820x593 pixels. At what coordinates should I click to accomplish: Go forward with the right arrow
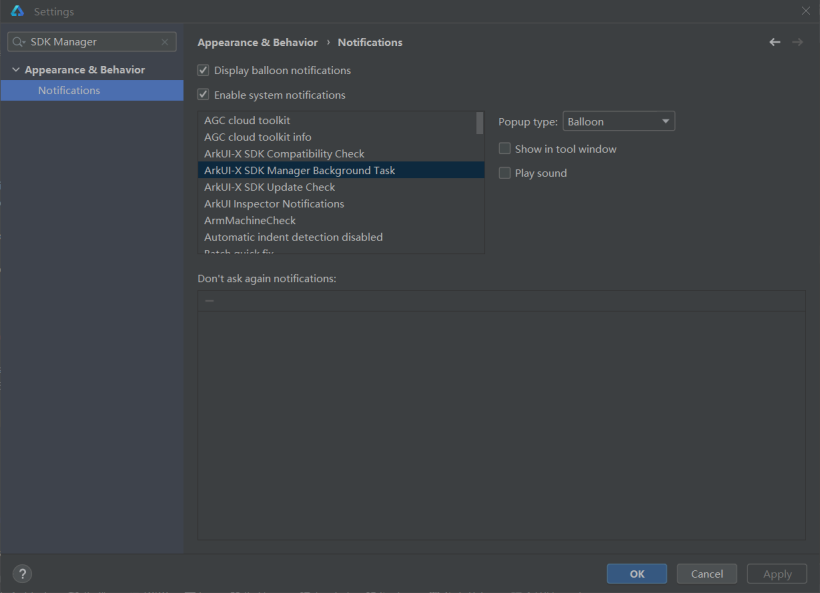(x=797, y=42)
